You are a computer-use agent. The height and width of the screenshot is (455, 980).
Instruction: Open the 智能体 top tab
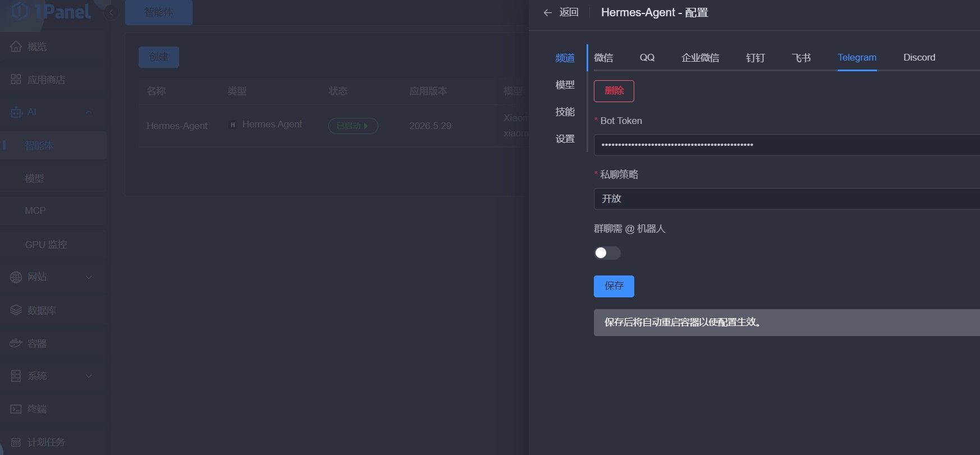pyautogui.click(x=159, y=12)
